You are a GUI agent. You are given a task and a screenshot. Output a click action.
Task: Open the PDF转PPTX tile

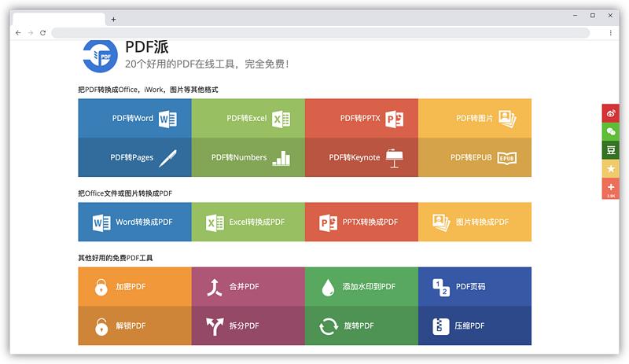point(362,119)
